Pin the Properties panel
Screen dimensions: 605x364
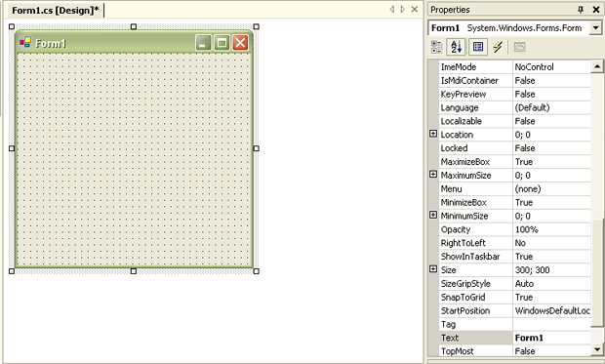coord(581,10)
